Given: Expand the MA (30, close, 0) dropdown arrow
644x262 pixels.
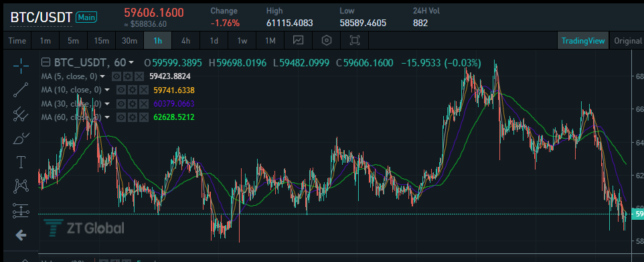Looking at the screenshot, I should click(x=107, y=104).
